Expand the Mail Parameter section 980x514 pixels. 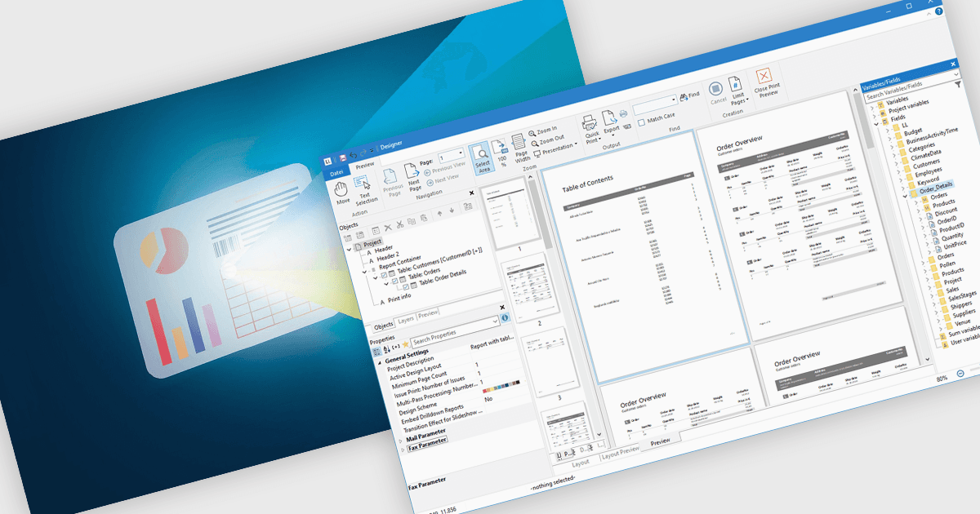click(x=400, y=441)
